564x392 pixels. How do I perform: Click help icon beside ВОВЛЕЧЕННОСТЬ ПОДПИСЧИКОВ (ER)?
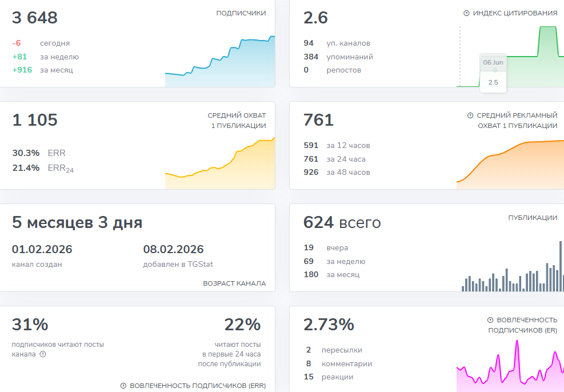[490, 320]
